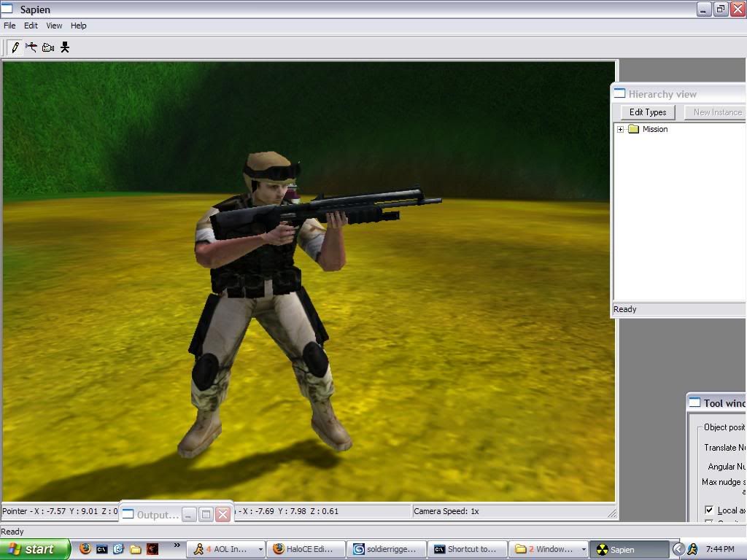Minimize button of the Output window
The width and height of the screenshot is (747, 560).
point(189,514)
